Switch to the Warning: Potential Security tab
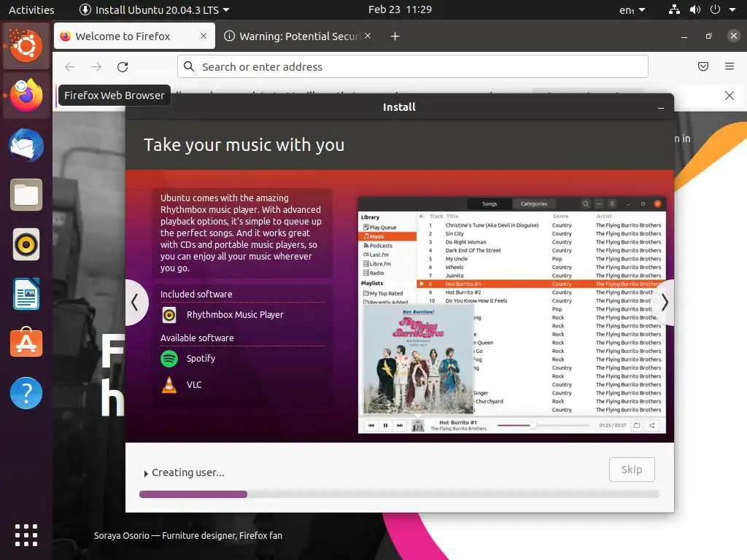 point(298,36)
